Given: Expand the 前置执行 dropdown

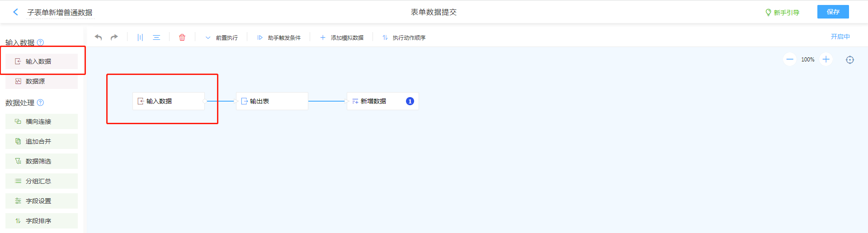Looking at the screenshot, I should tap(222, 38).
